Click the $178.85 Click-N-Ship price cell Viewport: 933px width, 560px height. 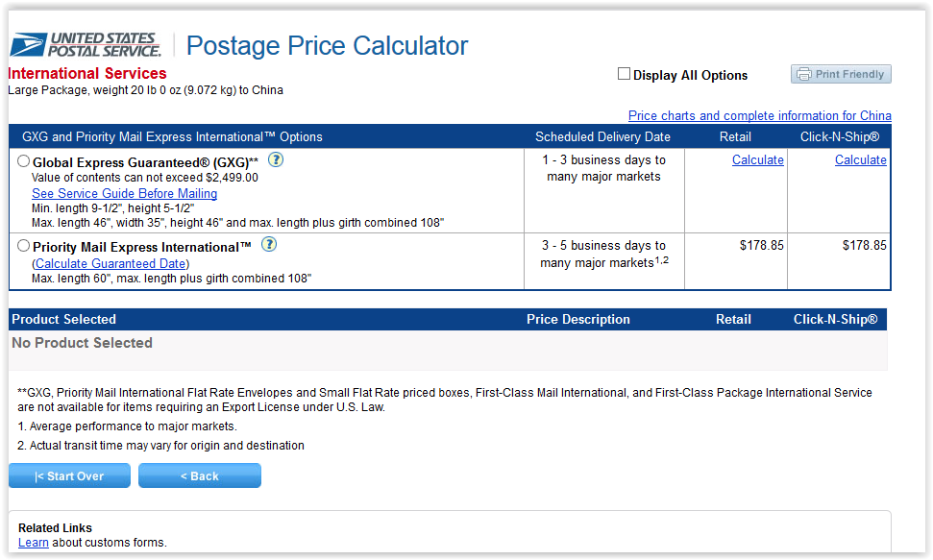tap(864, 246)
